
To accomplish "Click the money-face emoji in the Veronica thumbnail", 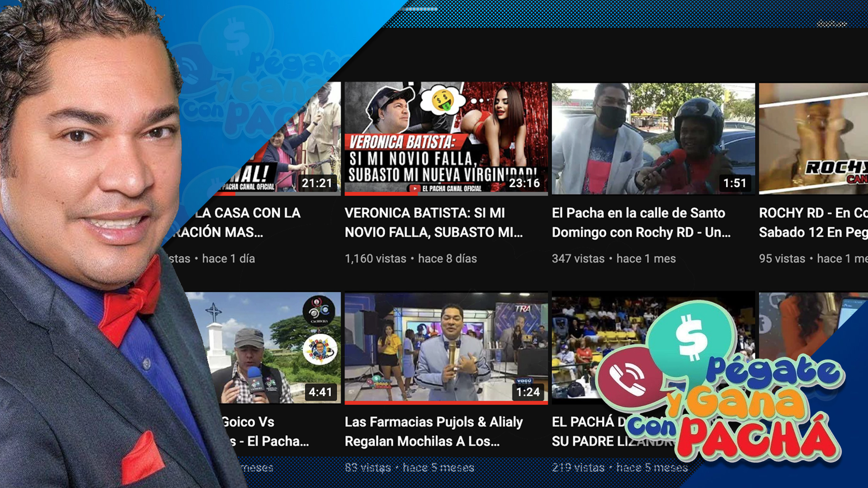I will 442,101.
